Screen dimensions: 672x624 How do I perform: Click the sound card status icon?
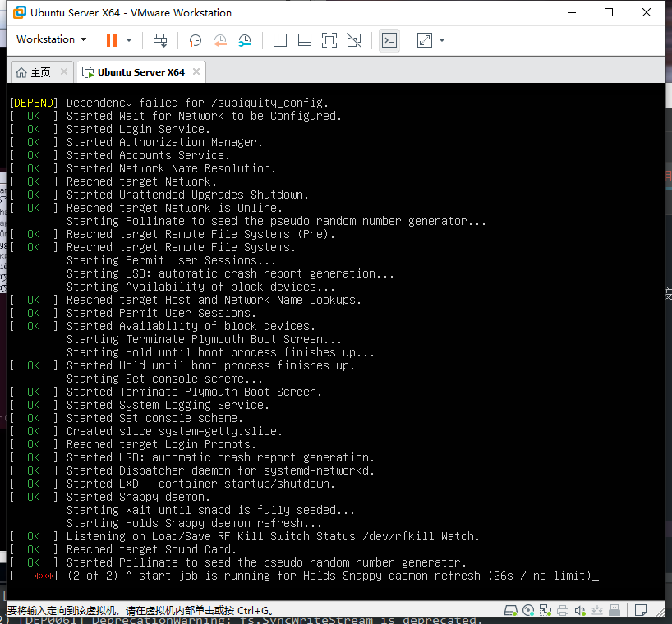580,610
